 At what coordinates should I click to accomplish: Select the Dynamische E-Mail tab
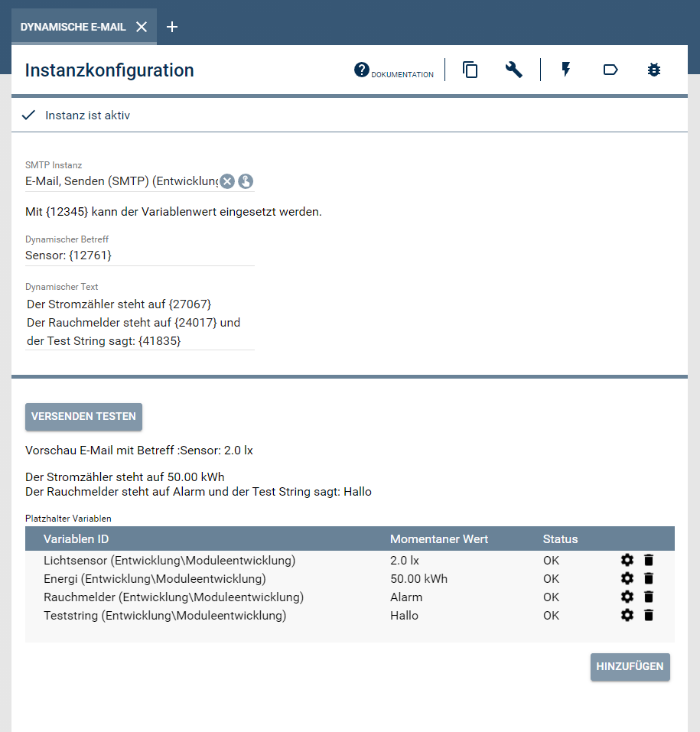tap(73, 27)
